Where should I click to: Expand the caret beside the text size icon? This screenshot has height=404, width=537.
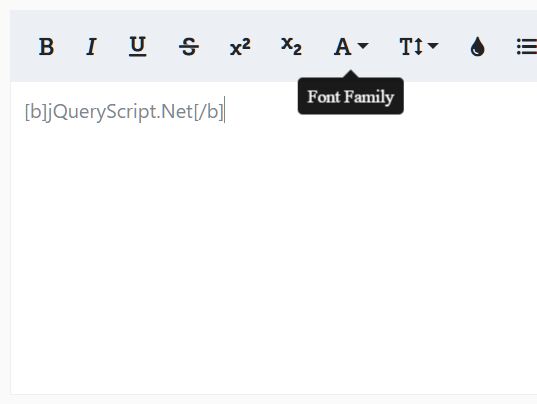click(x=433, y=45)
